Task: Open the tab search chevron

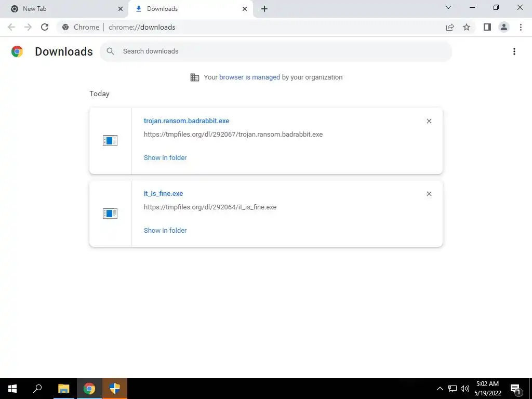Action: 448,7
